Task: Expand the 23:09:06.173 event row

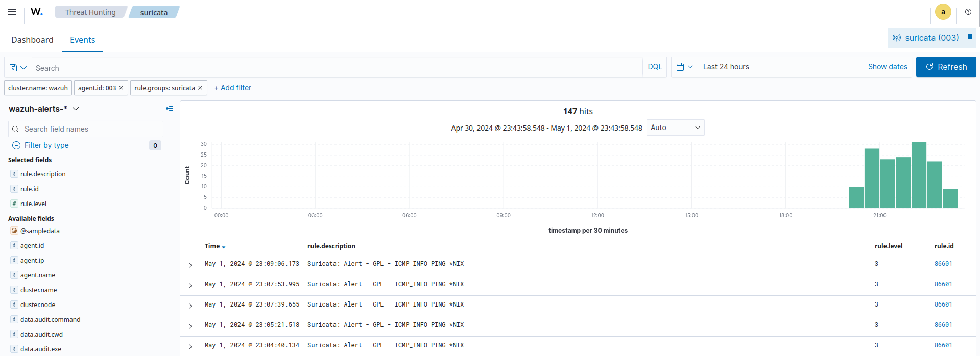Action: pyautogui.click(x=190, y=265)
